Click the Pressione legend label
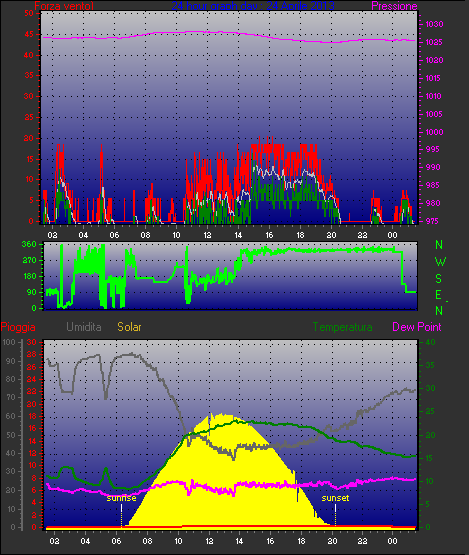Screen dimensions: 469x555 coord(394,6)
